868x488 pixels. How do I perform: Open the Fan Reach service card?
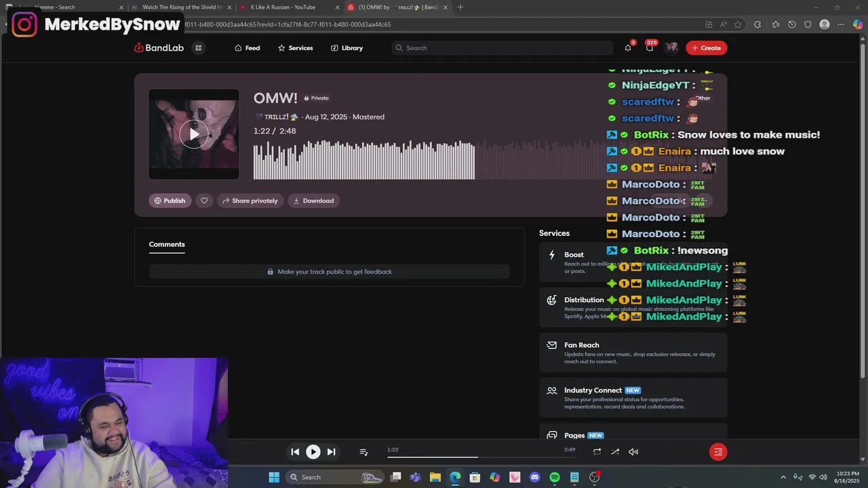coord(633,352)
